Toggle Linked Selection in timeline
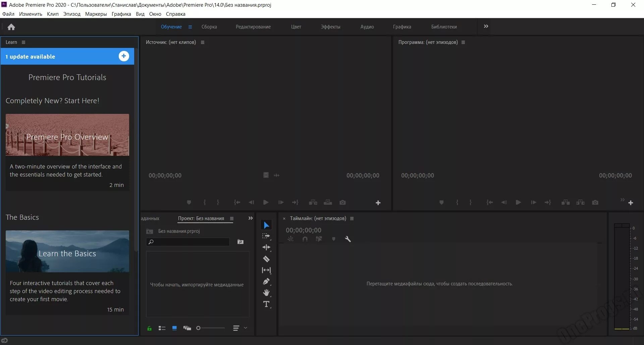 [319, 239]
